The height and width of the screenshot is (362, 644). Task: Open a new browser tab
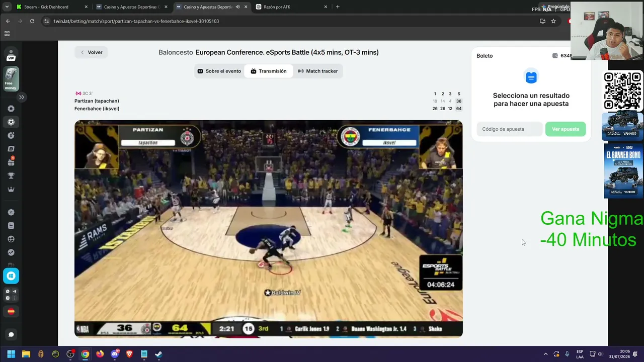[338, 7]
